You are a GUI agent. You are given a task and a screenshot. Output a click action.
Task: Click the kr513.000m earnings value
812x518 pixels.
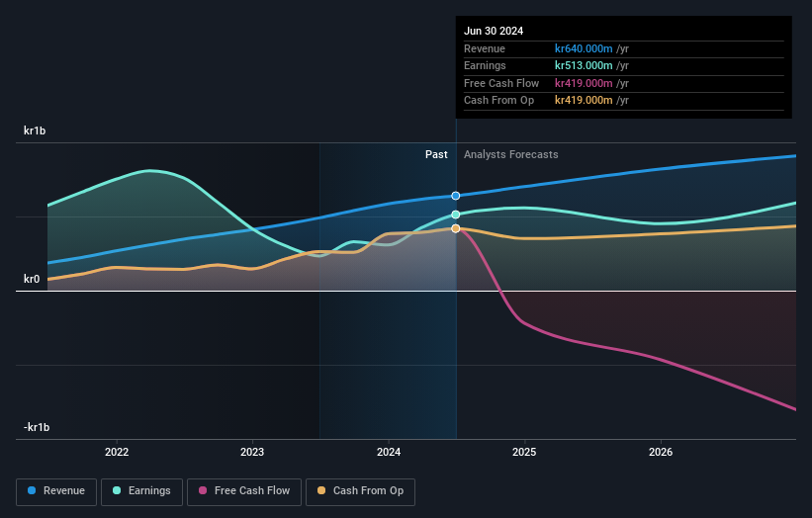coord(584,65)
